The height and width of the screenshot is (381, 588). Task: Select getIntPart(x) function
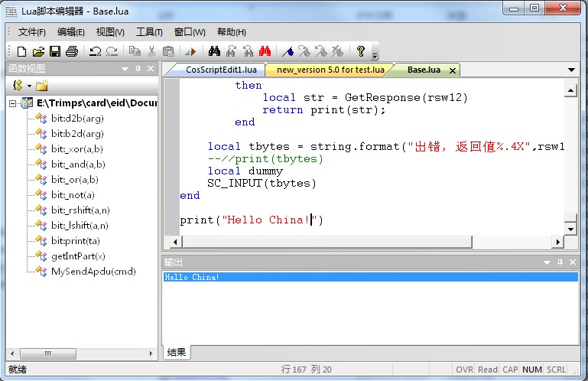point(78,256)
